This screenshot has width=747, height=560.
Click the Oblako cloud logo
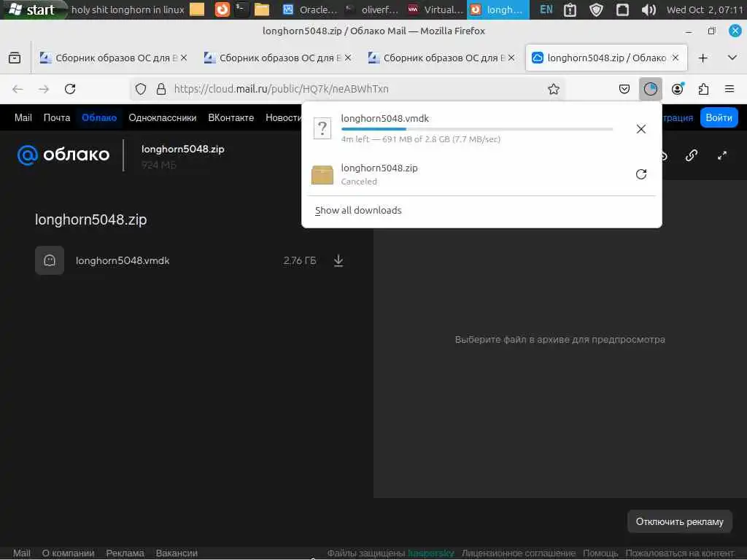(x=63, y=155)
